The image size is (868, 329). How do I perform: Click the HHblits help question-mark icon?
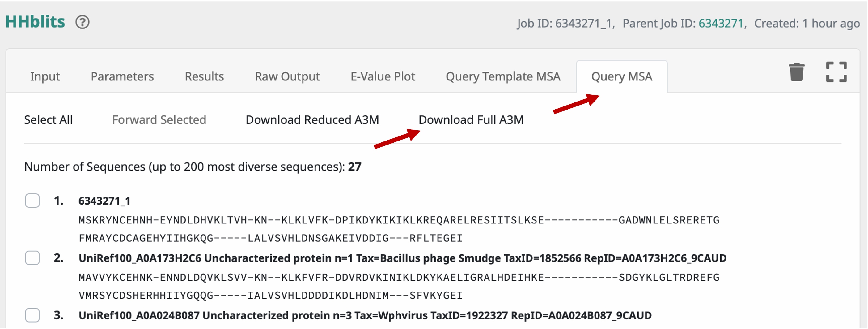point(82,22)
